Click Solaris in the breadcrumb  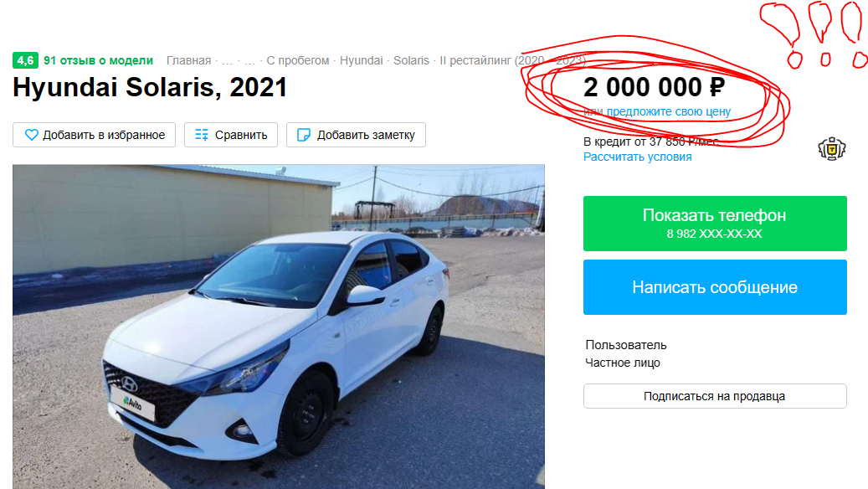[413, 60]
